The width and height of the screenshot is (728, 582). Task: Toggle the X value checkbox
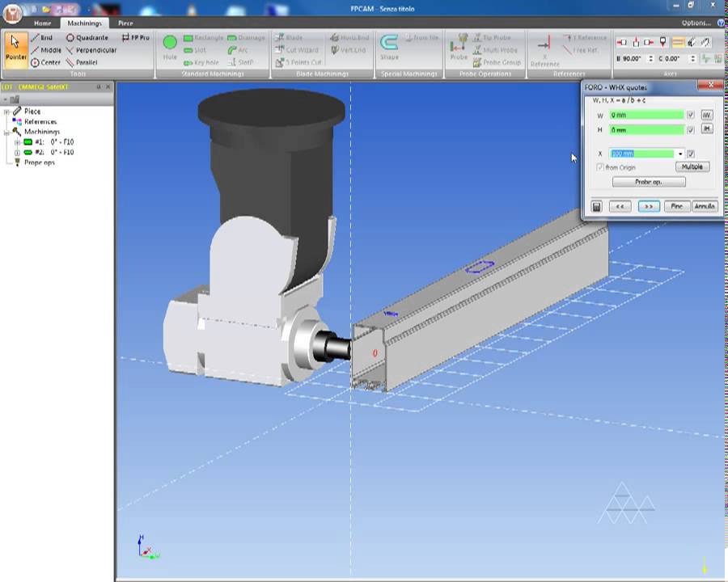[x=691, y=154]
